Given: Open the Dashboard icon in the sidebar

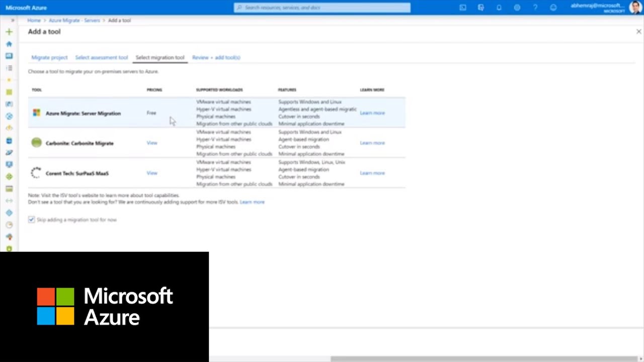Looking at the screenshot, I should 9,56.
